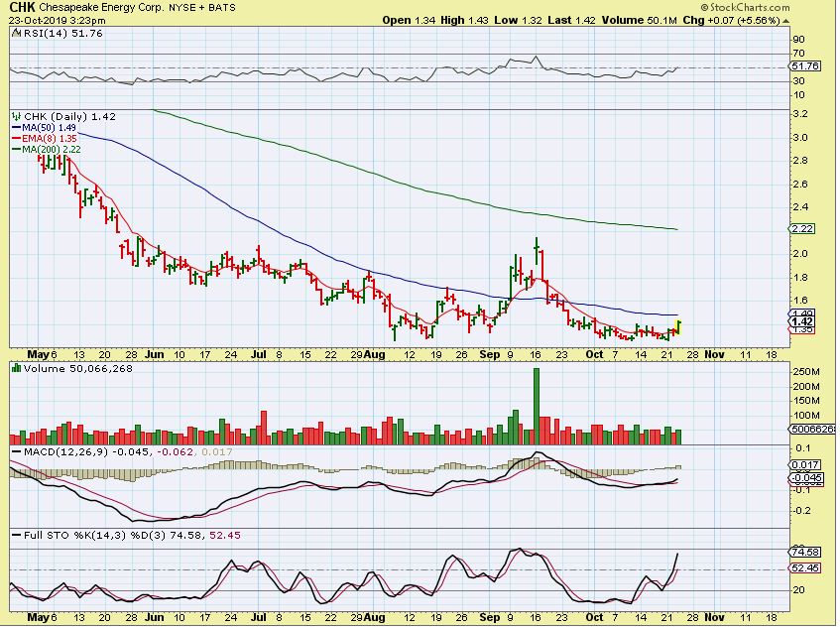Click the 74.58 stochastic %K axis tag
Screen dimensions: 840x627
pyautogui.click(x=805, y=552)
